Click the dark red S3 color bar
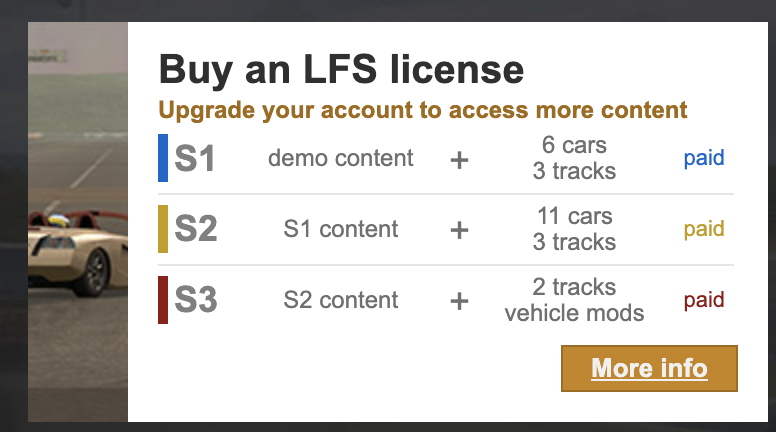The height and width of the screenshot is (432, 776). [163, 300]
